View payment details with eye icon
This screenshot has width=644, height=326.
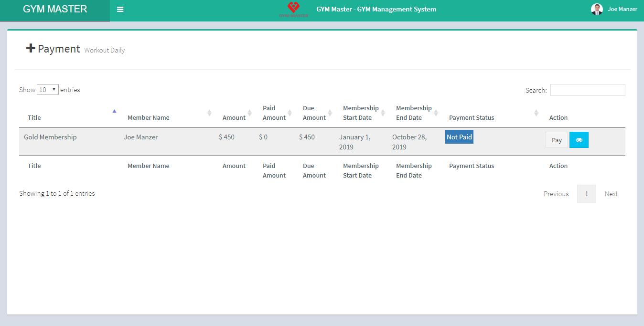579,140
